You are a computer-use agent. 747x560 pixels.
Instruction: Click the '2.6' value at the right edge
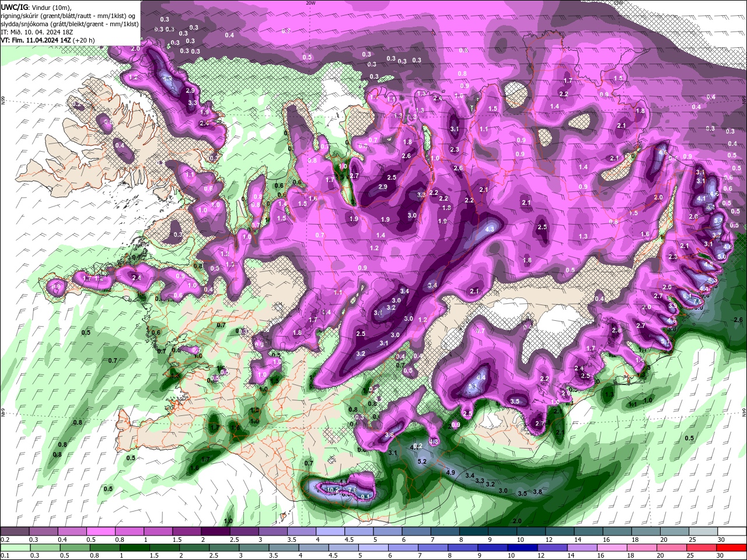pyautogui.click(x=738, y=320)
